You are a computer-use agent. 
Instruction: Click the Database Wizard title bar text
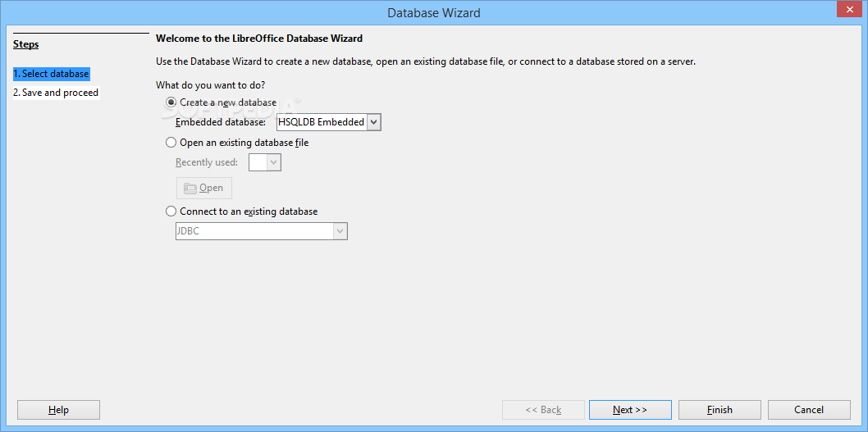(433, 12)
